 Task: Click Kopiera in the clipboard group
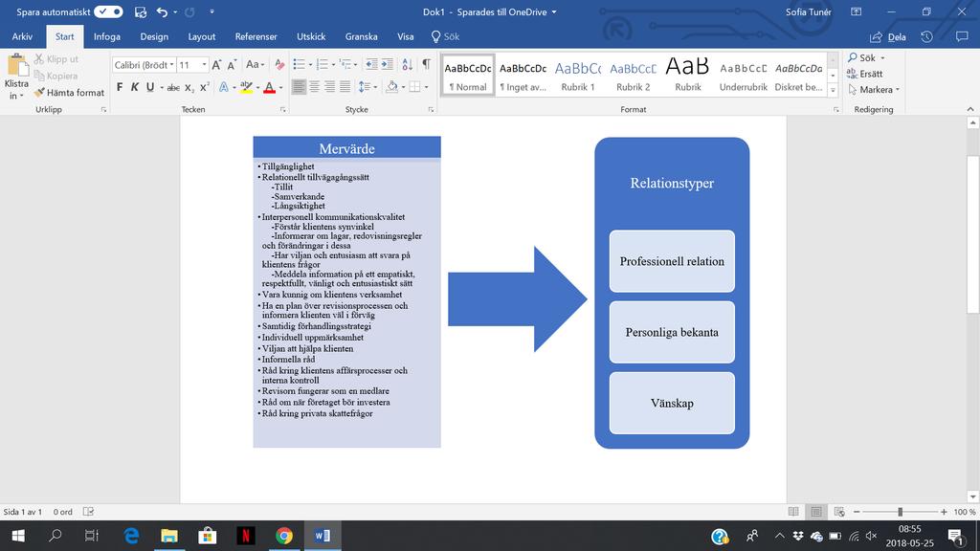click(x=56, y=76)
